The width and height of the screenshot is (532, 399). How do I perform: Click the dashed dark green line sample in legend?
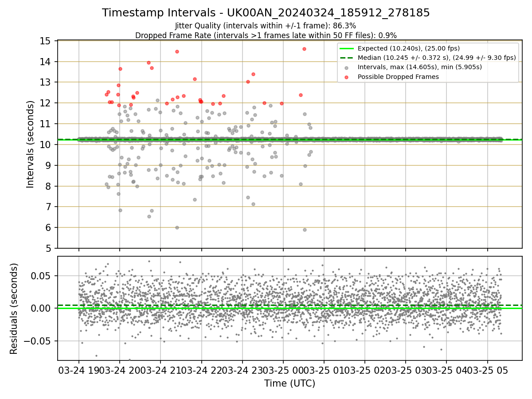347,58
